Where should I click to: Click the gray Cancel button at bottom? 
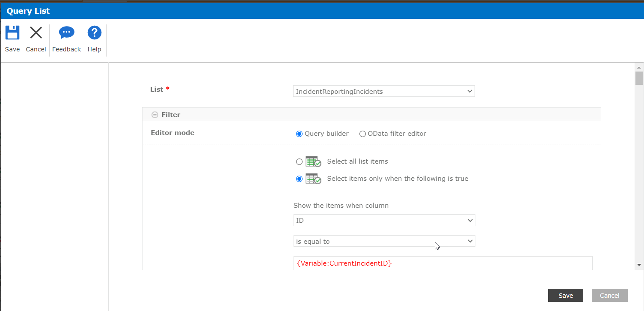(609, 296)
